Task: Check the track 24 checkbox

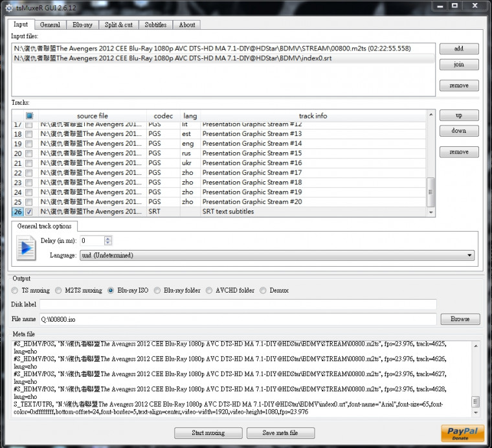Action: [29, 192]
